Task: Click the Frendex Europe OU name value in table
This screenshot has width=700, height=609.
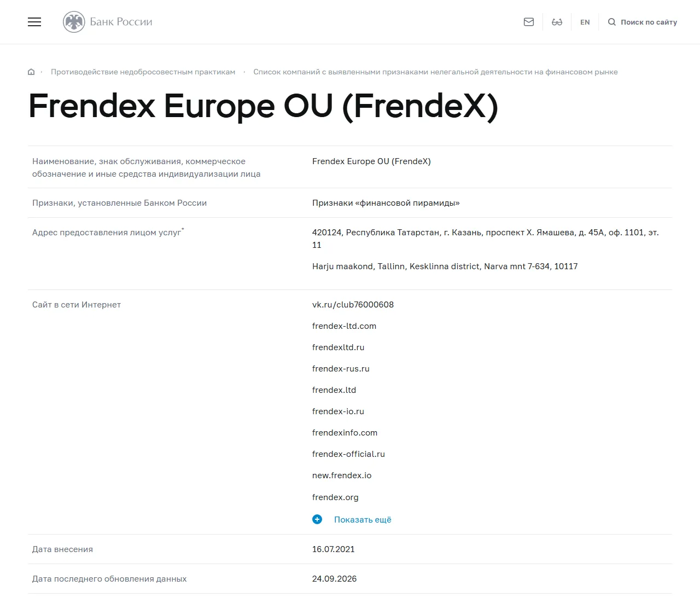Action: click(x=371, y=161)
